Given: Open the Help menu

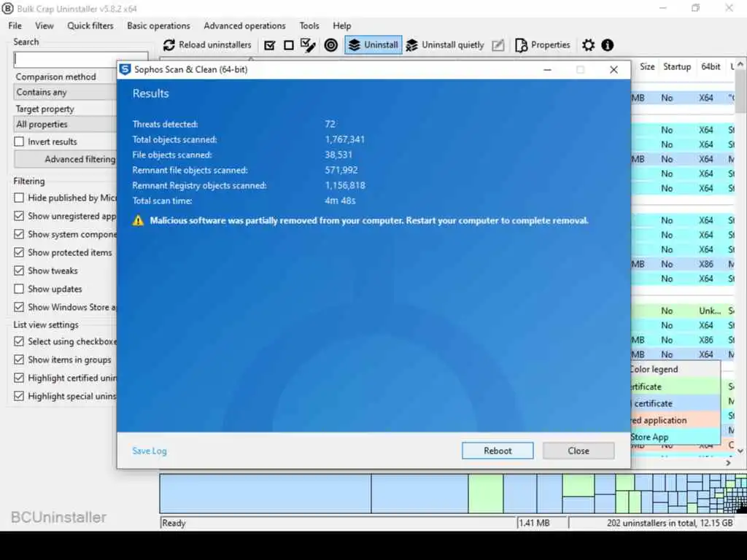Looking at the screenshot, I should coord(341,26).
